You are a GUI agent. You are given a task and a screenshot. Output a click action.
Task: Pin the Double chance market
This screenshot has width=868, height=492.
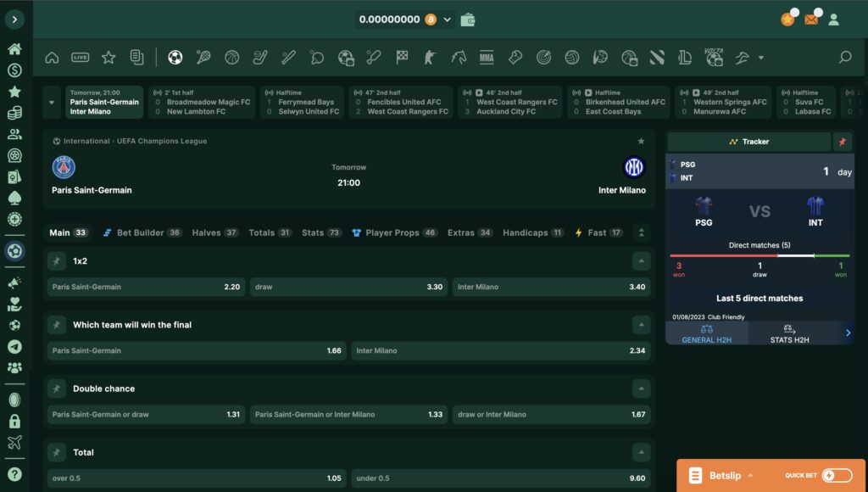[x=57, y=389]
